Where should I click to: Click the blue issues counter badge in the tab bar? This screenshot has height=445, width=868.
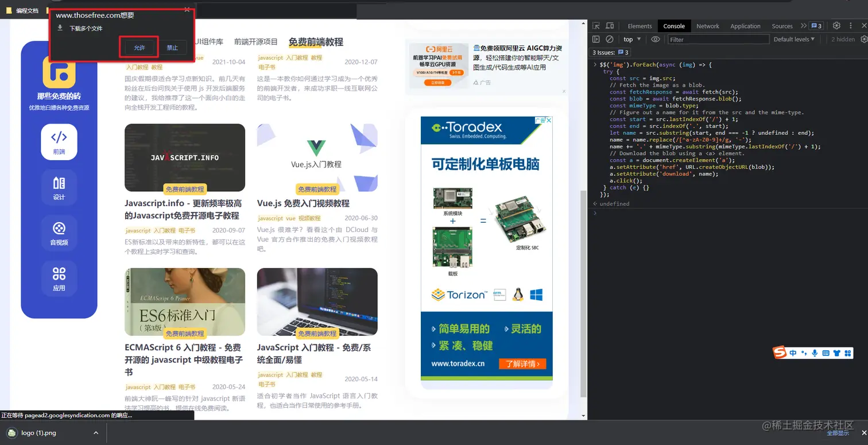(816, 26)
